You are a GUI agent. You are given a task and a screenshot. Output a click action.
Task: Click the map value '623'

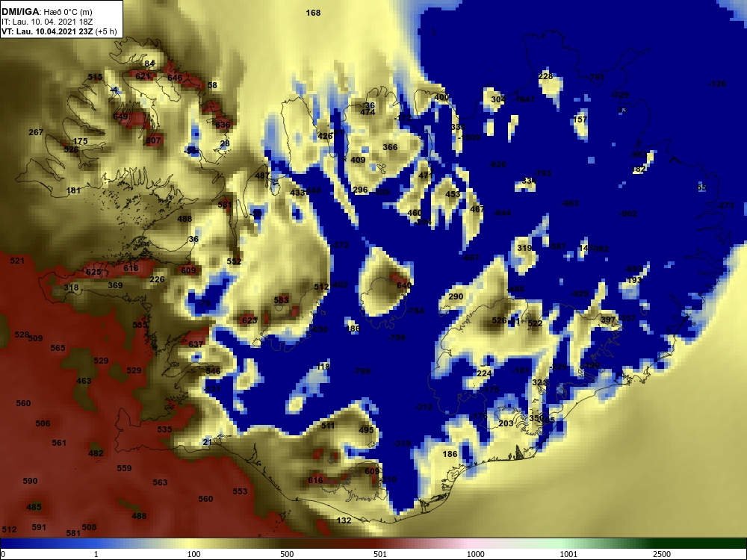coord(249,320)
